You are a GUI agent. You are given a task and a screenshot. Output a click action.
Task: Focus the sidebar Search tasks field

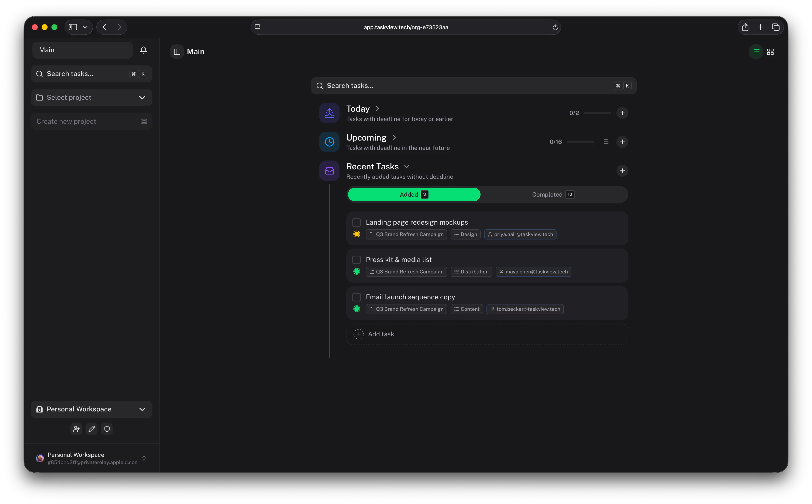coord(91,74)
